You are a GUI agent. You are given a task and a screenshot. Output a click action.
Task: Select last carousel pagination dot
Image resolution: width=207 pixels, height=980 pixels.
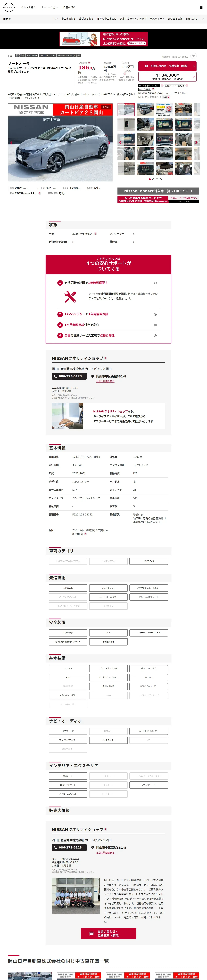point(161,179)
